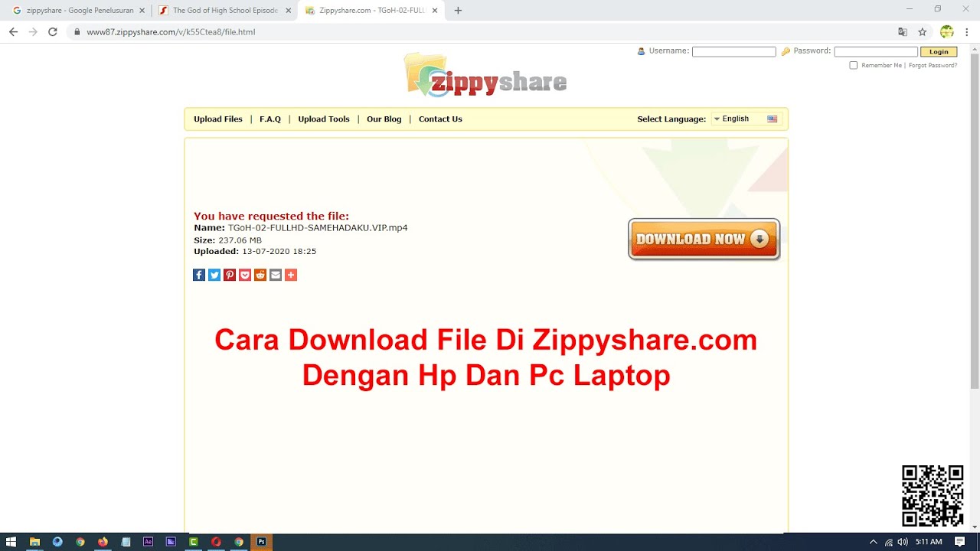The height and width of the screenshot is (551, 980).
Task: Visit the Our Blog link
Action: (384, 119)
